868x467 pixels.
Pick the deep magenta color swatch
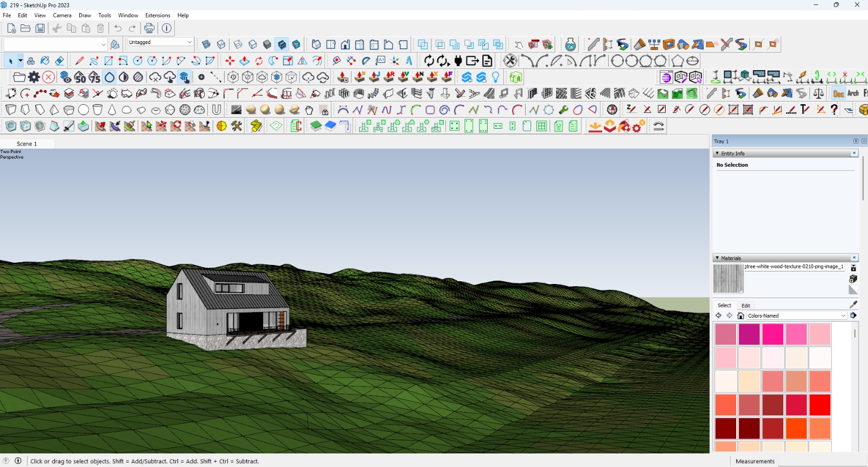749,335
